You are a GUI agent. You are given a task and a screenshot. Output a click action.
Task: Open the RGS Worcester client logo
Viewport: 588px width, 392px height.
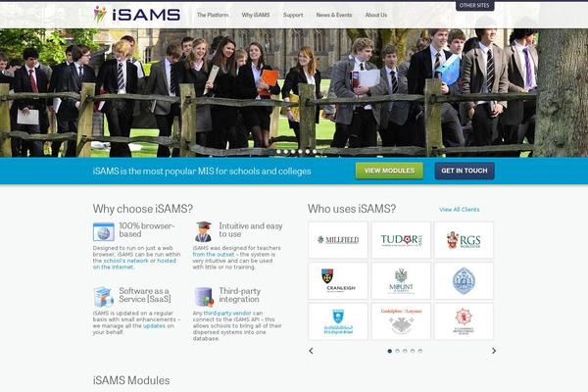point(464,240)
